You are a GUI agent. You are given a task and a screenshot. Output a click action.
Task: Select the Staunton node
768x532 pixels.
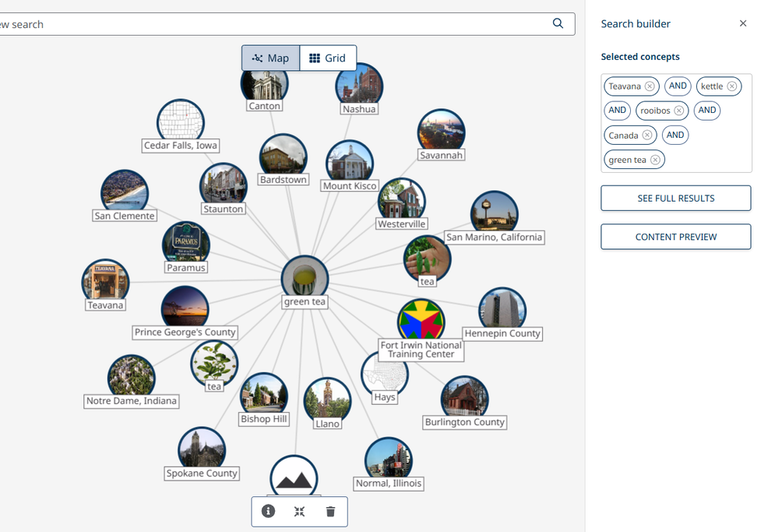tap(224, 186)
